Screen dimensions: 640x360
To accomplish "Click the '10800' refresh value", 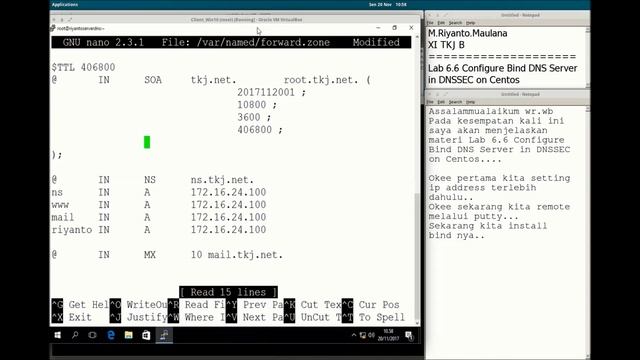I will (x=251, y=105).
